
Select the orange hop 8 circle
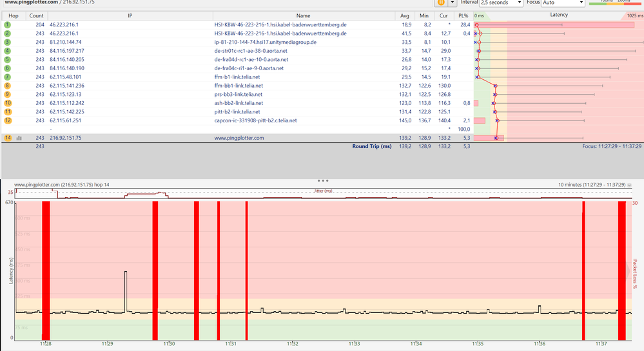pos(7,86)
